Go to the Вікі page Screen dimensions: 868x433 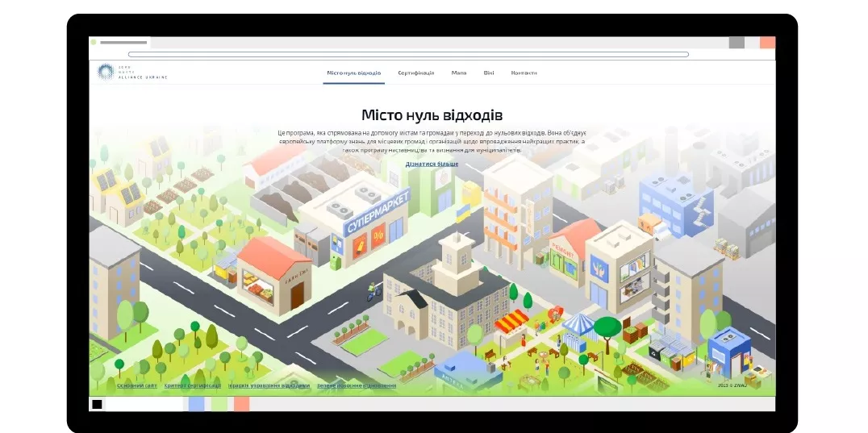(x=489, y=73)
